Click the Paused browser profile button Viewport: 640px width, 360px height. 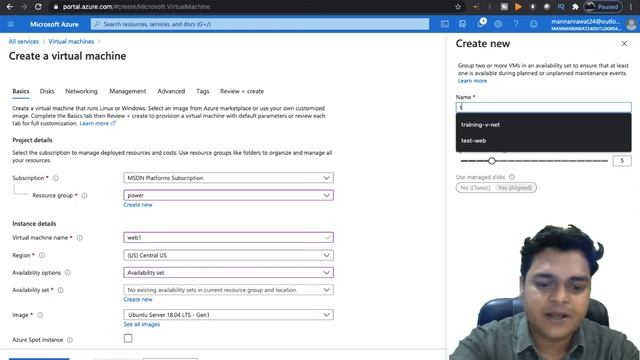(x=603, y=7)
